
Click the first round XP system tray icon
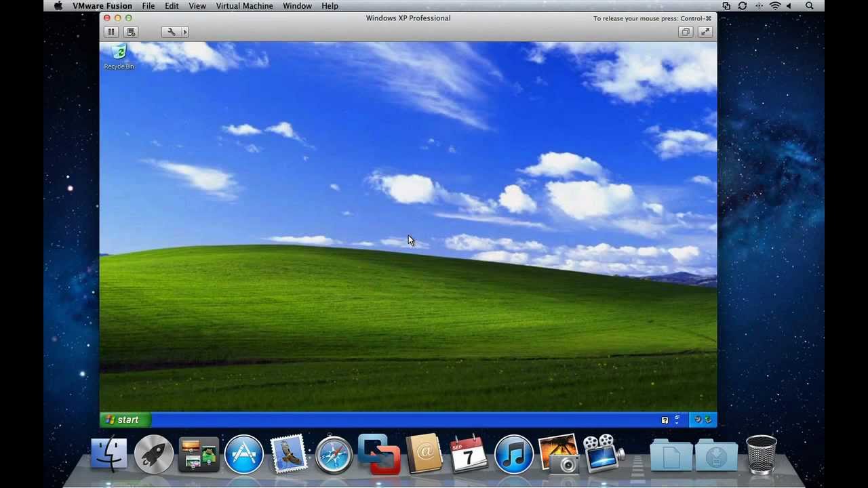697,420
